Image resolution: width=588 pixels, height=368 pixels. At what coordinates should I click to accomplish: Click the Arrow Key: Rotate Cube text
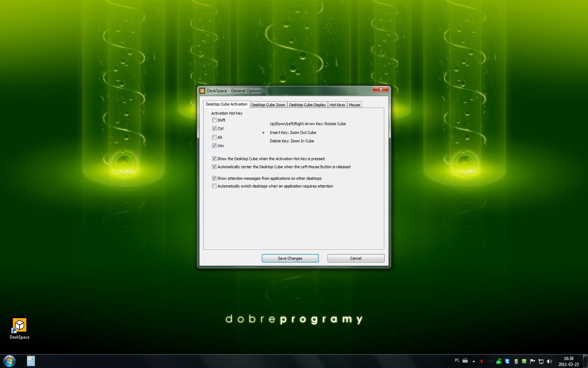click(308, 124)
